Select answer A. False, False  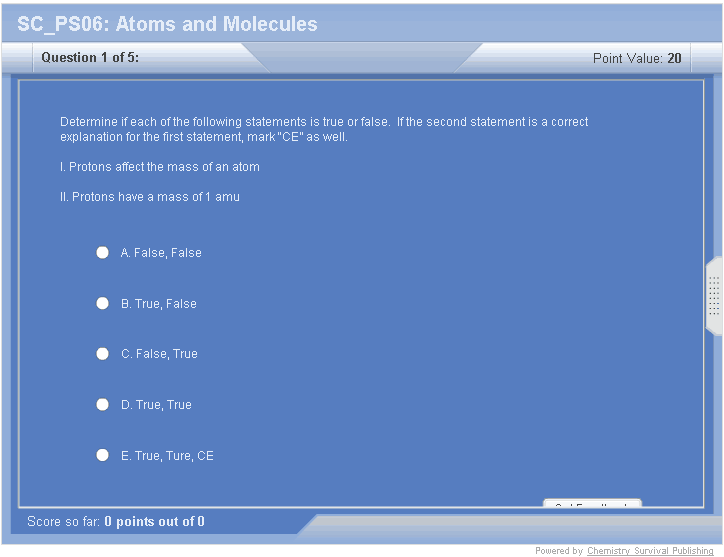102,253
